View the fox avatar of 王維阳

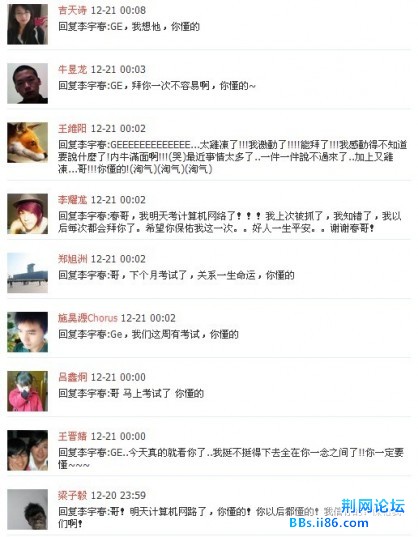click(x=27, y=142)
